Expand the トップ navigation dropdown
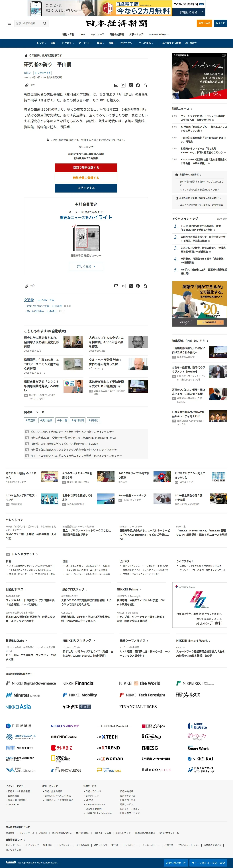The image size is (233, 868). click(x=41, y=43)
